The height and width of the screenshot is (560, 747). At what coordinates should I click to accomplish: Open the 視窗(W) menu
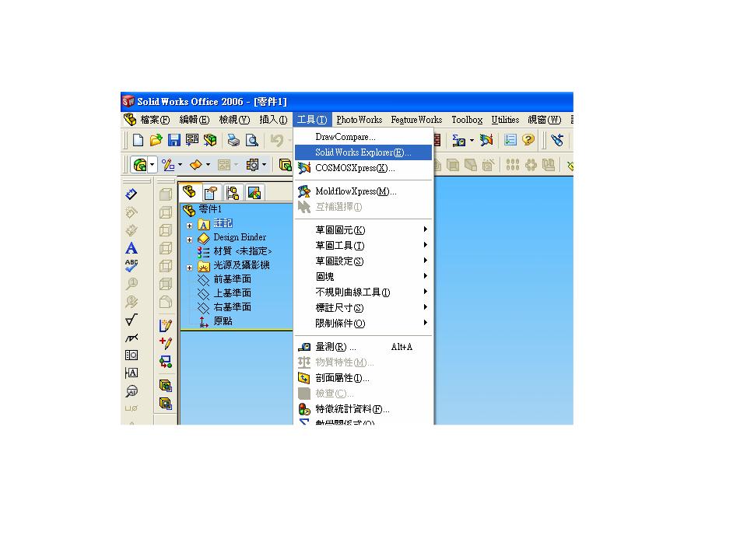pos(545,120)
